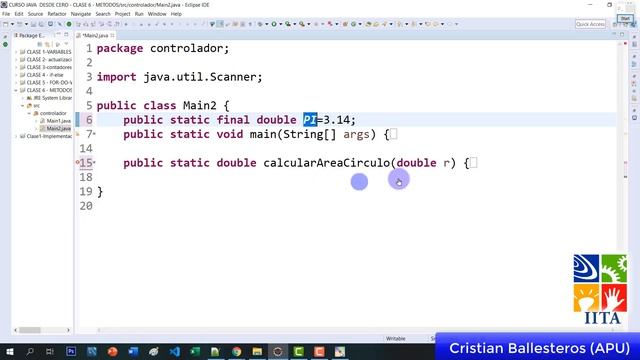
Task: Expand the CLASE 2 project node
Action: 16,60
